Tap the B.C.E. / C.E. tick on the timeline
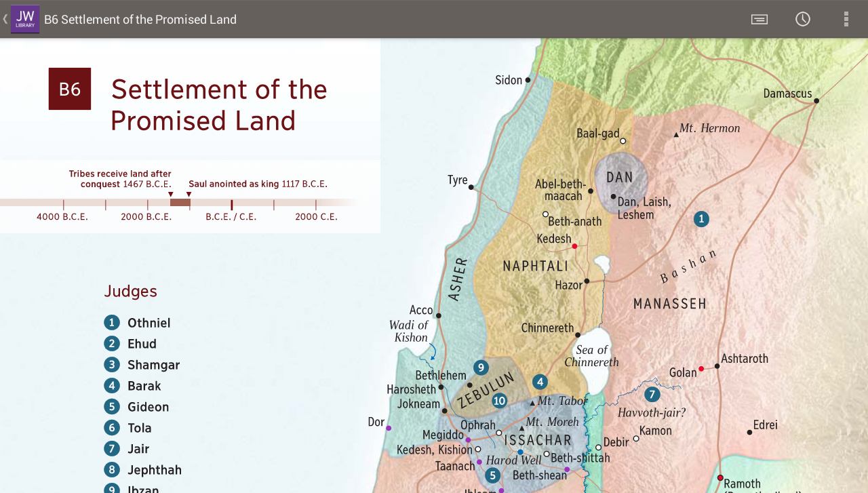Viewport: 868px width, 493px height. pos(231,205)
